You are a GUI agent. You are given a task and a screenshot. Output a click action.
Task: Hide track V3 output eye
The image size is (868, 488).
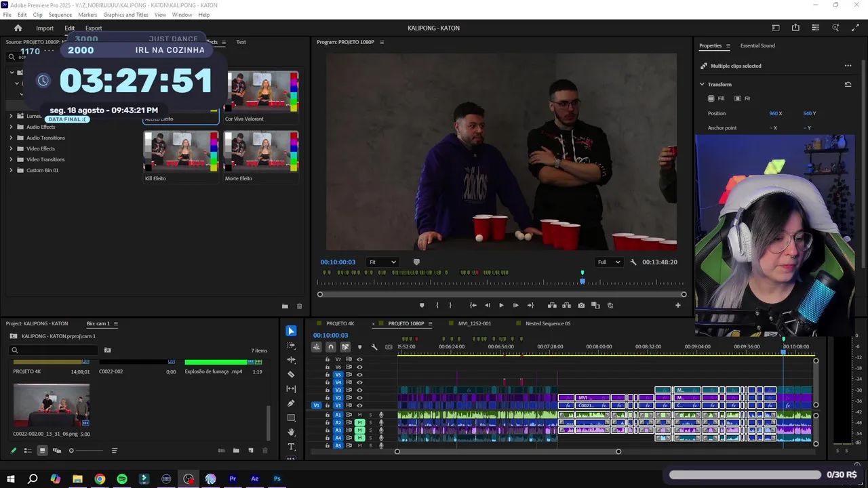click(x=359, y=390)
